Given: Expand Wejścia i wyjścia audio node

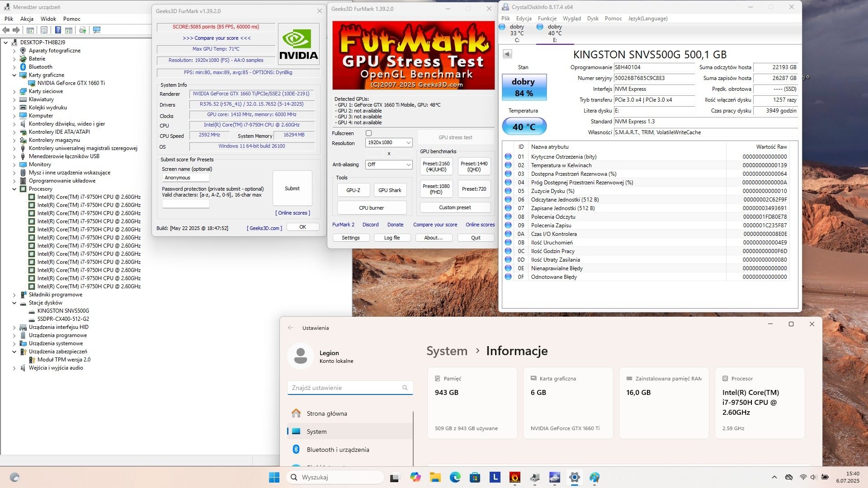Looking at the screenshot, I should (x=14, y=368).
